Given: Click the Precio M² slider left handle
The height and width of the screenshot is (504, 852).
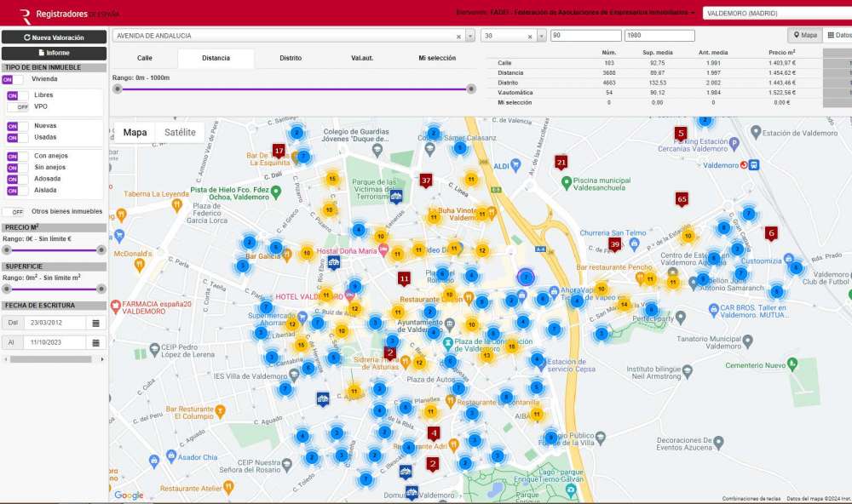Looking at the screenshot, I should (x=7, y=250).
